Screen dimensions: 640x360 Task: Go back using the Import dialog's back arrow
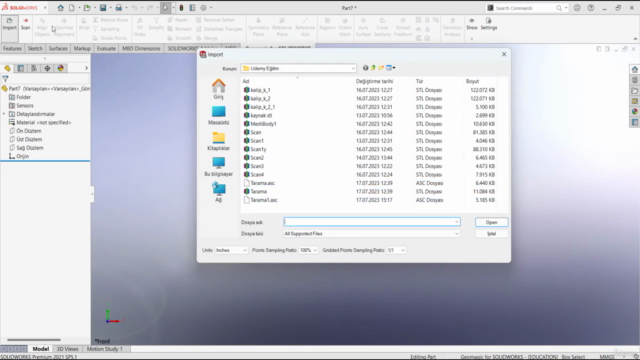pyautogui.click(x=365, y=68)
